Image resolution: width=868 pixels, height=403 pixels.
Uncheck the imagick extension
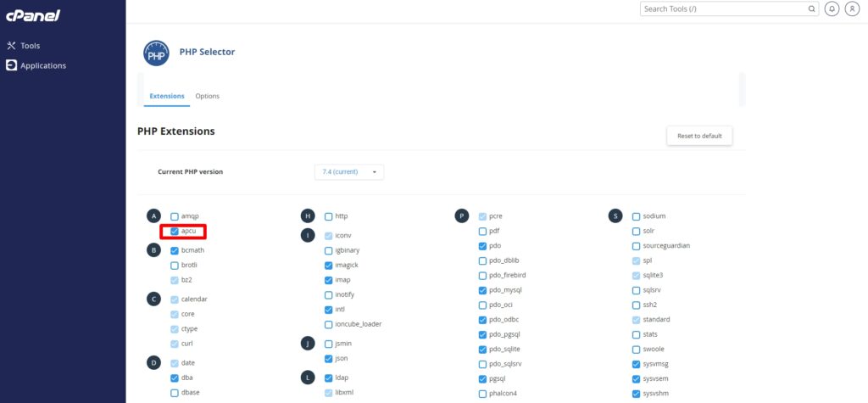point(328,265)
